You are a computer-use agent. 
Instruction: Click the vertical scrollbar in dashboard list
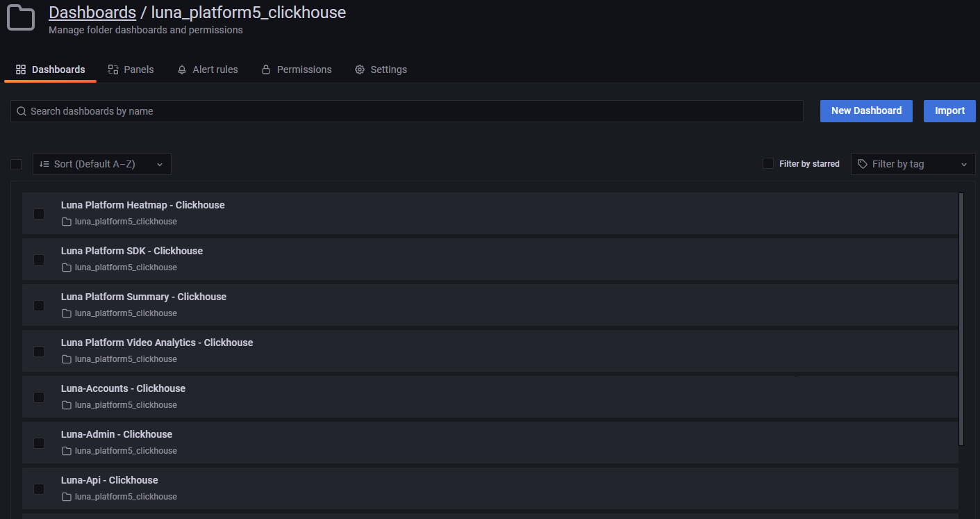tap(961, 318)
